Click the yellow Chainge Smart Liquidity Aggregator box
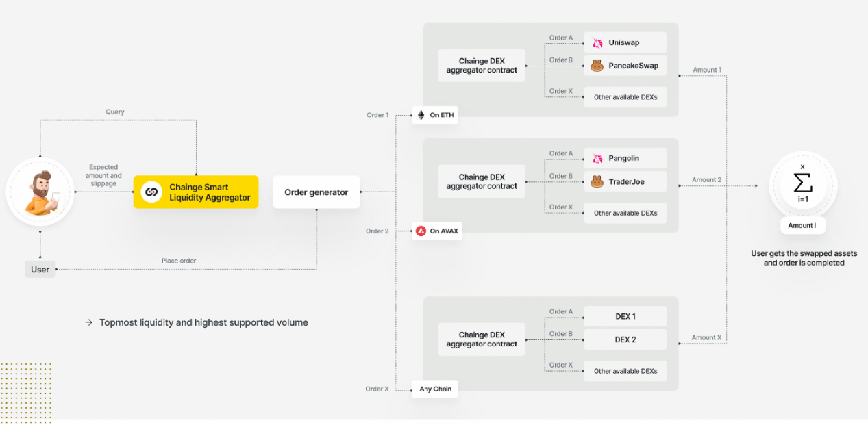This screenshot has width=868, height=425. 196,192
